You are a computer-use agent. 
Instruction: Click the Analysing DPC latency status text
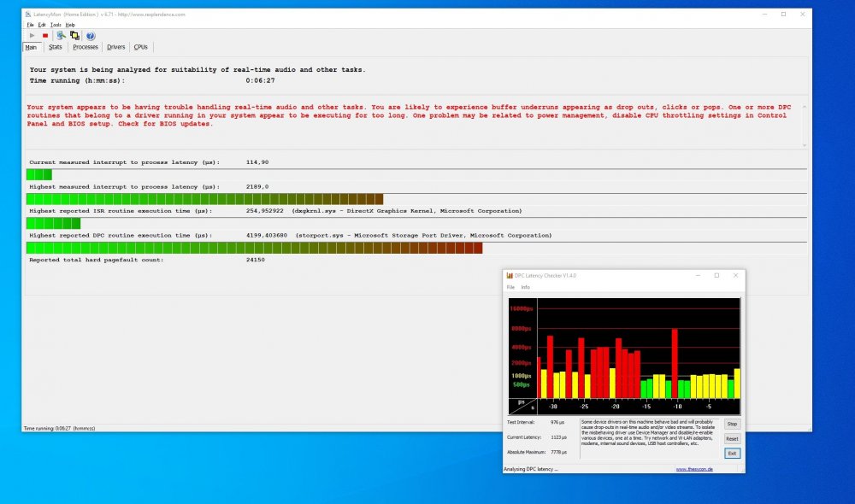[531, 469]
